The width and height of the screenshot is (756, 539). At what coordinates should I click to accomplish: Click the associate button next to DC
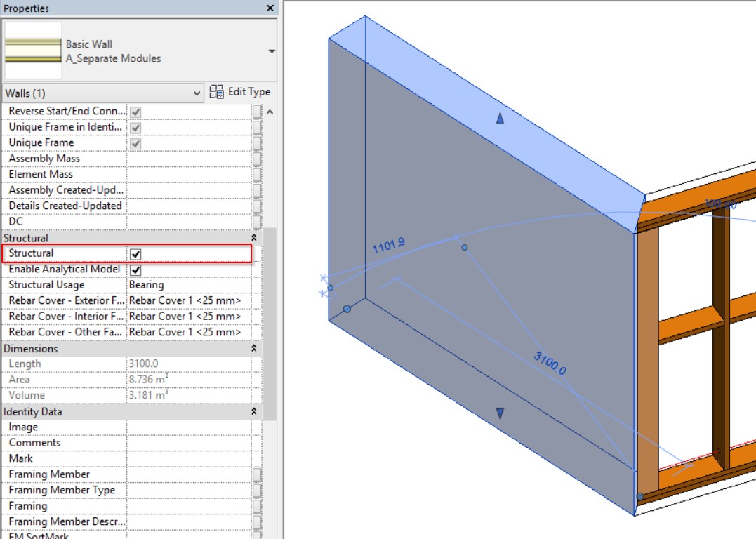pyautogui.click(x=257, y=222)
